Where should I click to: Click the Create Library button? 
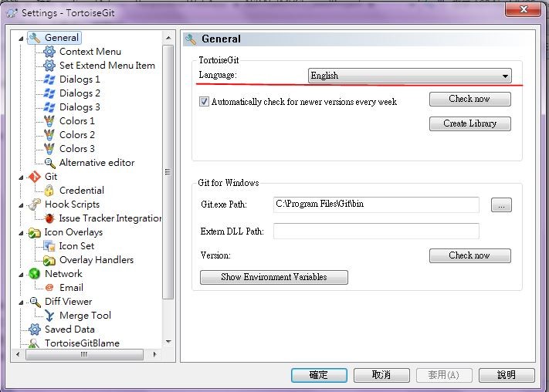point(470,123)
